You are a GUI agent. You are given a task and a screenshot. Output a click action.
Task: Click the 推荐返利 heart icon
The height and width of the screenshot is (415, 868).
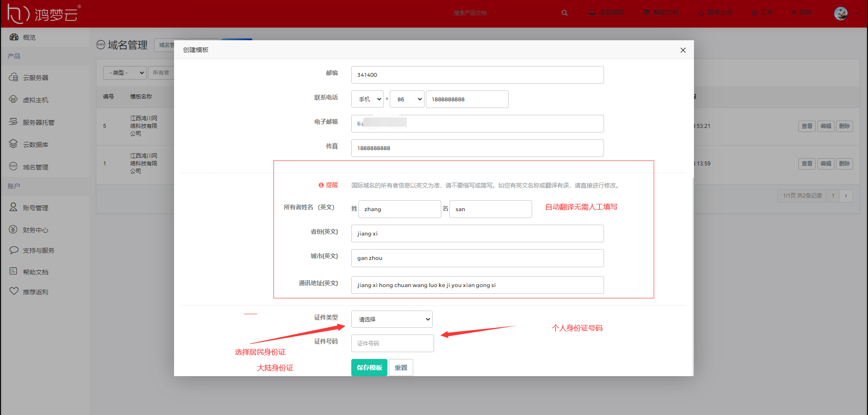pyautogui.click(x=14, y=292)
